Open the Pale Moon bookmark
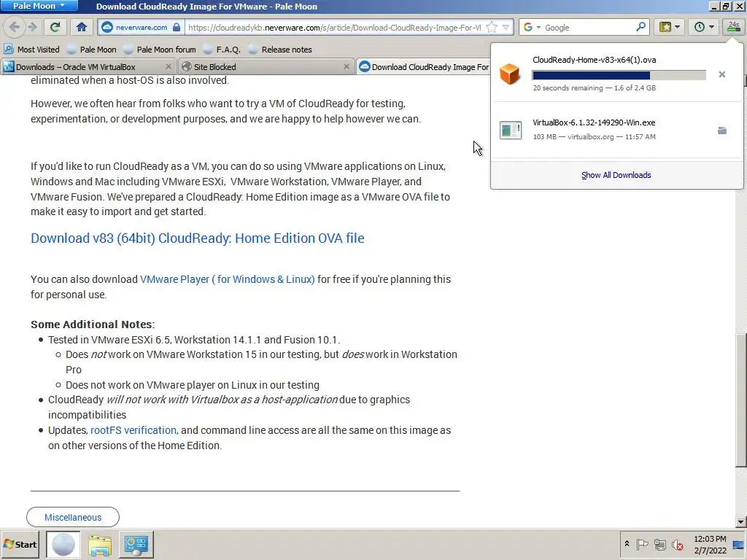Screen dimensions: 747x560 coord(91,50)
